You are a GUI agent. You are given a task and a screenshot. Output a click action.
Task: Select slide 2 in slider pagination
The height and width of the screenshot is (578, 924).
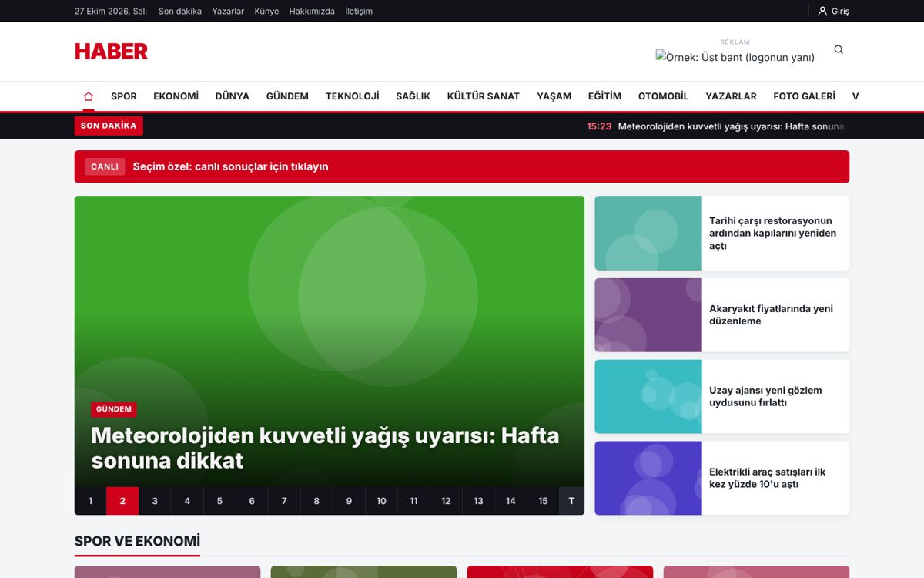coord(122,501)
